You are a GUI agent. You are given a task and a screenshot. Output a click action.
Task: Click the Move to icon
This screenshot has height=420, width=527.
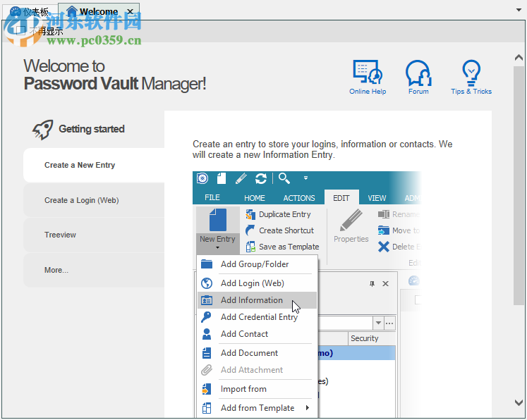tap(384, 230)
